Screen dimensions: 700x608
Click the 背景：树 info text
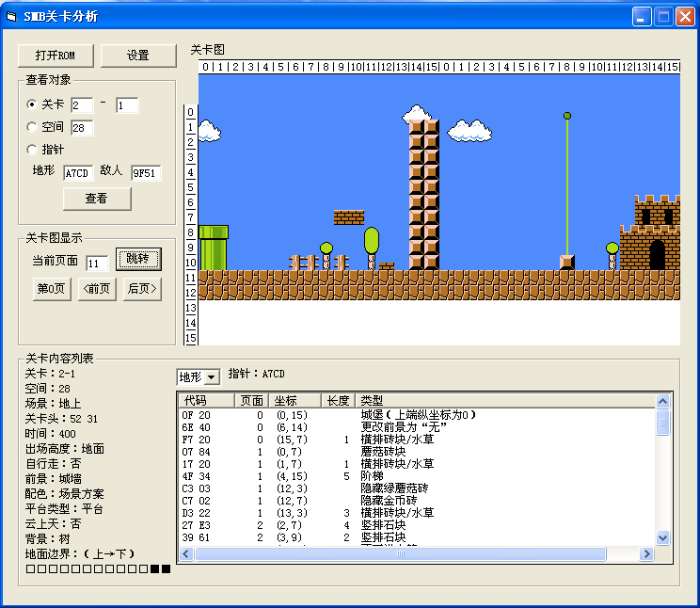47,538
